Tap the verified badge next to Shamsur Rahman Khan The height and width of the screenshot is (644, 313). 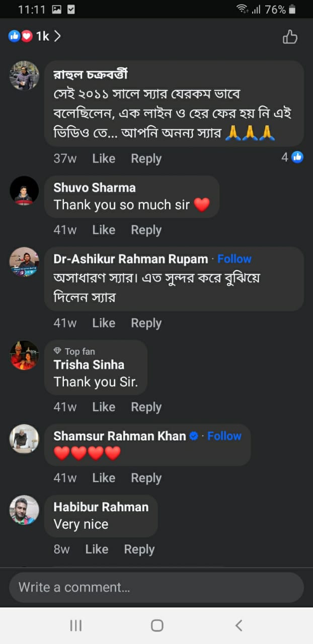(194, 436)
